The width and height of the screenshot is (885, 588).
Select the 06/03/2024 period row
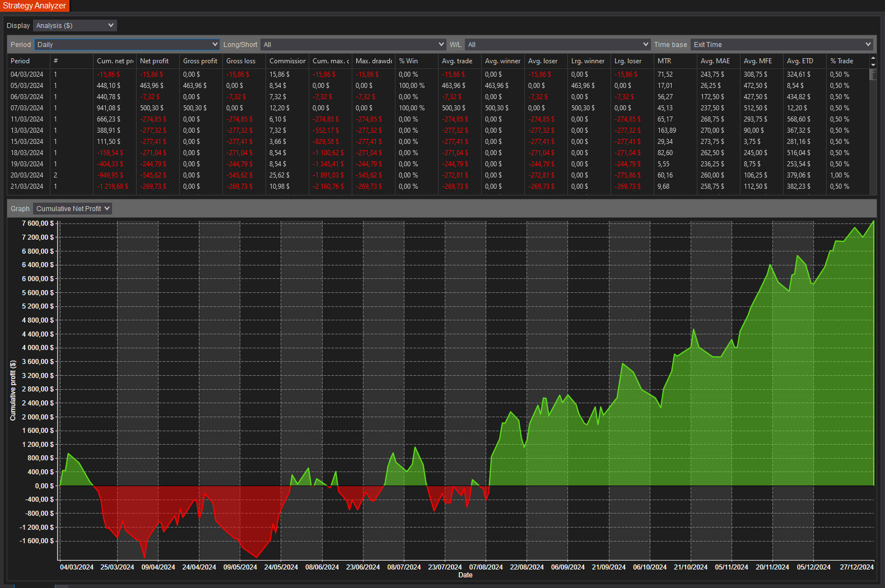point(438,97)
